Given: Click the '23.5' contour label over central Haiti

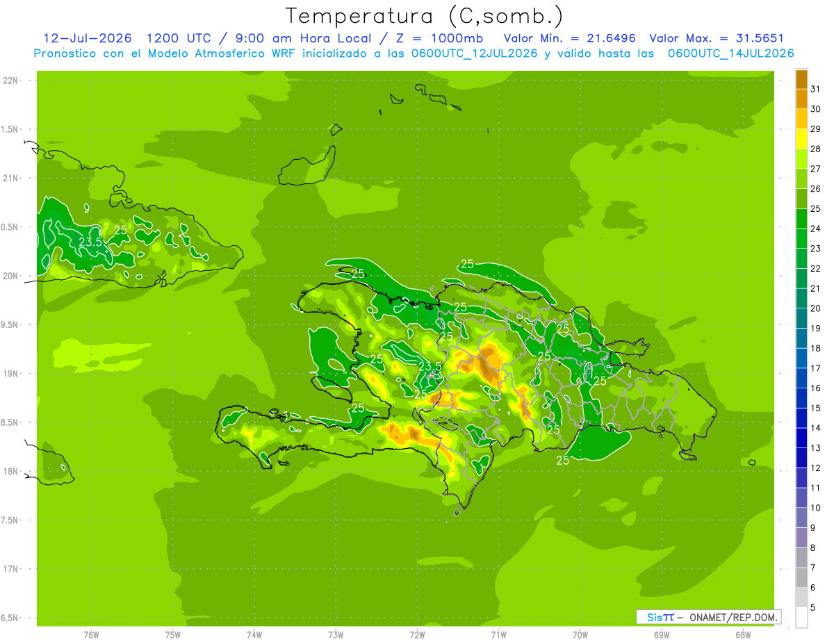Looking at the screenshot, I should click(430, 366).
